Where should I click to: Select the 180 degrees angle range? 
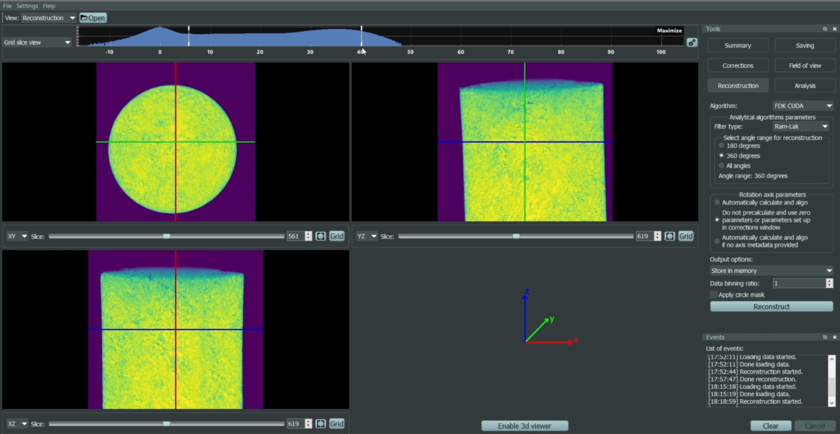(x=722, y=146)
